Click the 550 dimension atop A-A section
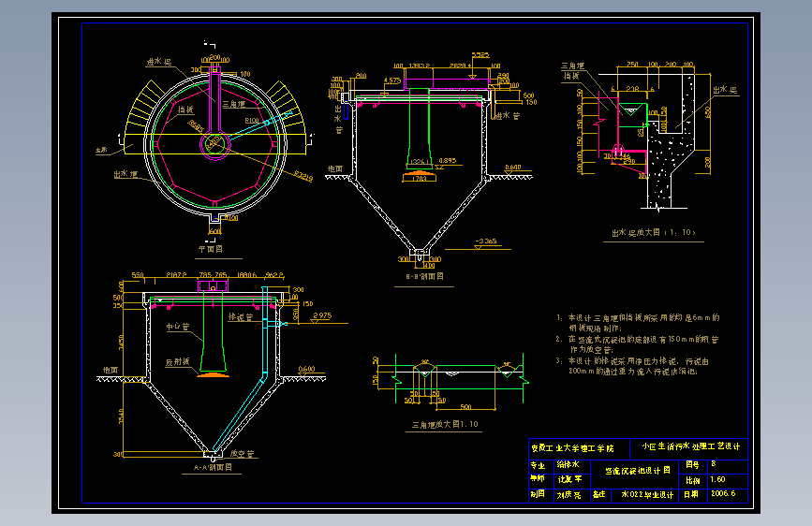This screenshot has height=526, width=812. tap(138, 275)
